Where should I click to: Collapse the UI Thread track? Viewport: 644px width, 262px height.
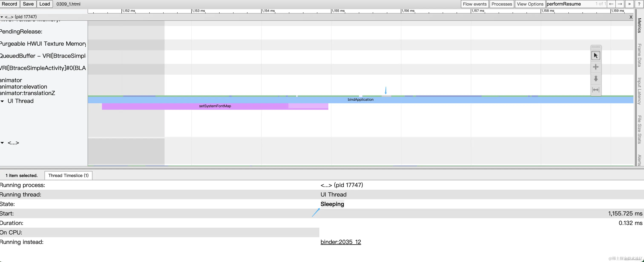(x=2, y=101)
